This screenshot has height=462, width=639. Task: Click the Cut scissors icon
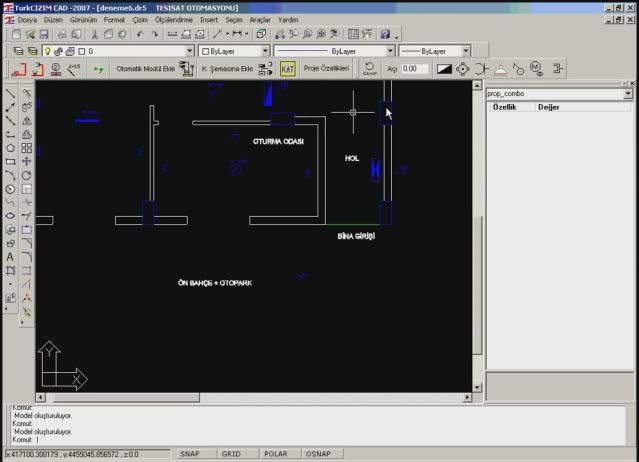pyautogui.click(x=95, y=35)
